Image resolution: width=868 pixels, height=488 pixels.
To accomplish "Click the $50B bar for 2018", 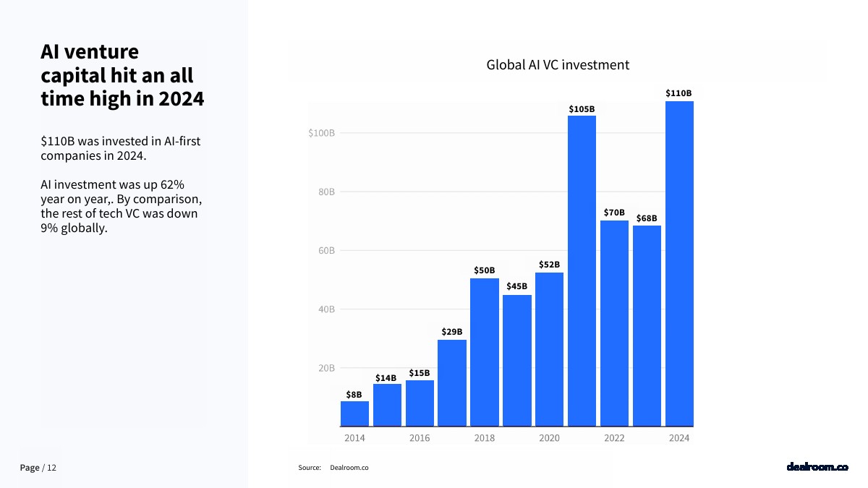I will tap(484, 351).
